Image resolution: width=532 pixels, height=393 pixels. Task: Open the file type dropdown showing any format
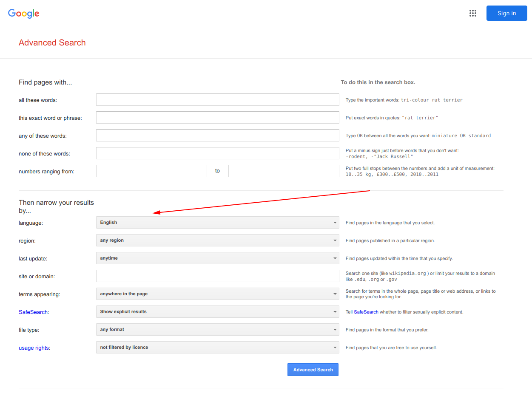(218, 330)
